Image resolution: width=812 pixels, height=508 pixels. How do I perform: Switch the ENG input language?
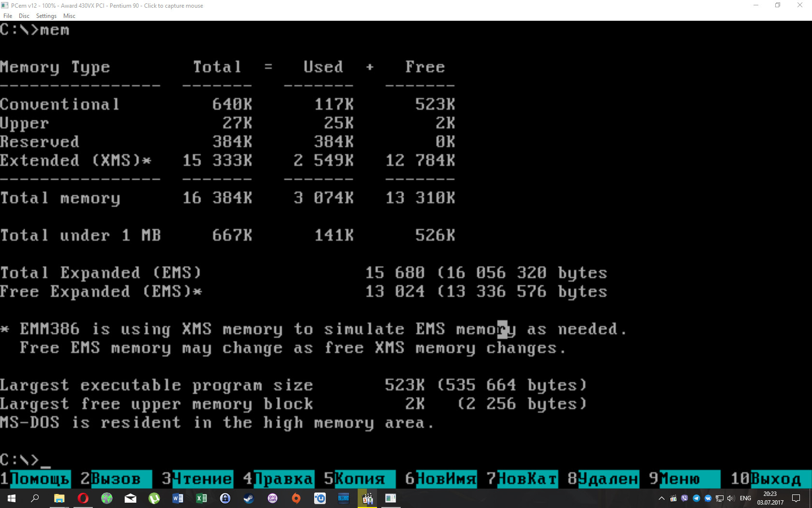[745, 498]
